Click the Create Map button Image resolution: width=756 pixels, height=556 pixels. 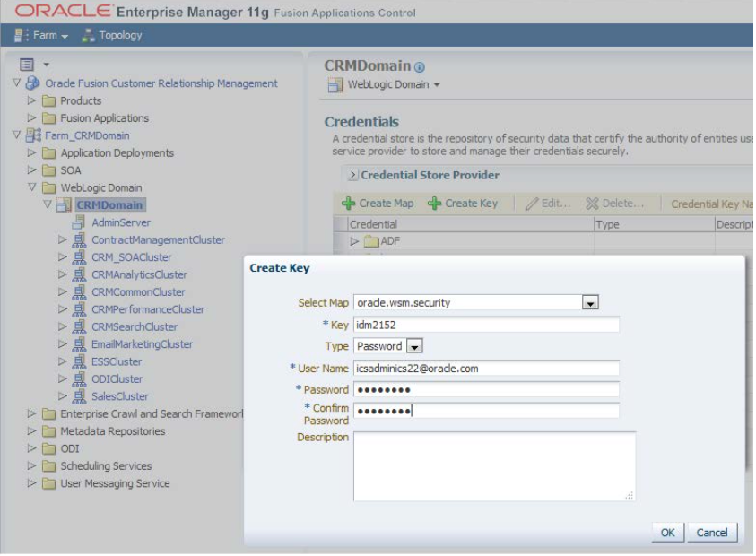(x=378, y=203)
